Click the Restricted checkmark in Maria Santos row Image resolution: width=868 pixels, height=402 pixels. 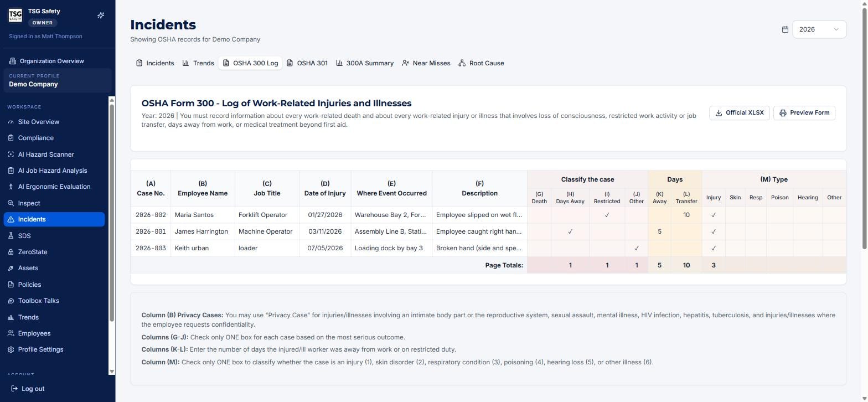coord(607,215)
